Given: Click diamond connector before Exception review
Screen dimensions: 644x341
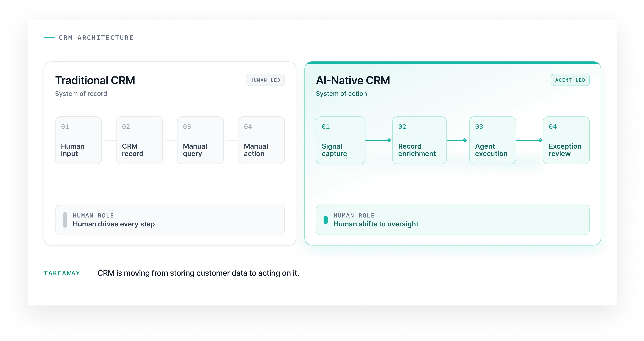Looking at the screenshot, I should click(x=540, y=140).
